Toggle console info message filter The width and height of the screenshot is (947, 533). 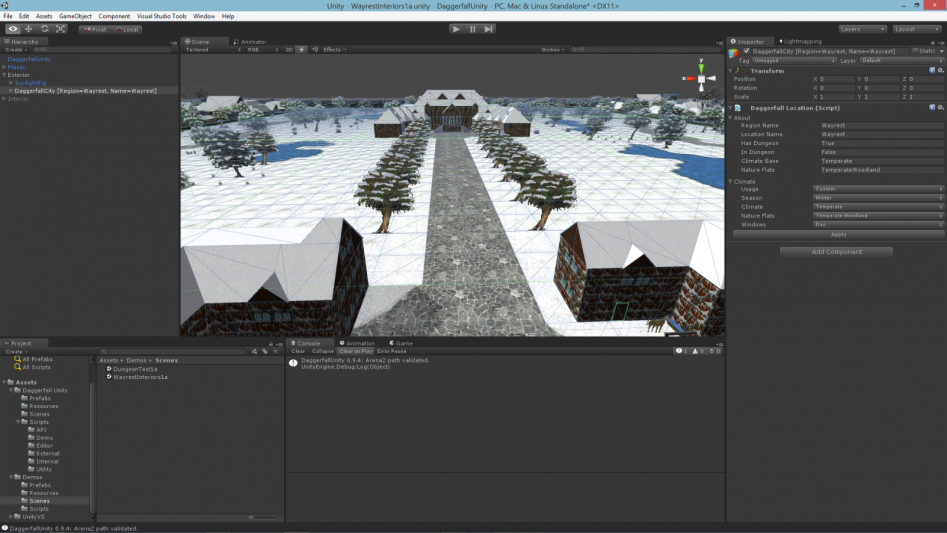coord(681,351)
